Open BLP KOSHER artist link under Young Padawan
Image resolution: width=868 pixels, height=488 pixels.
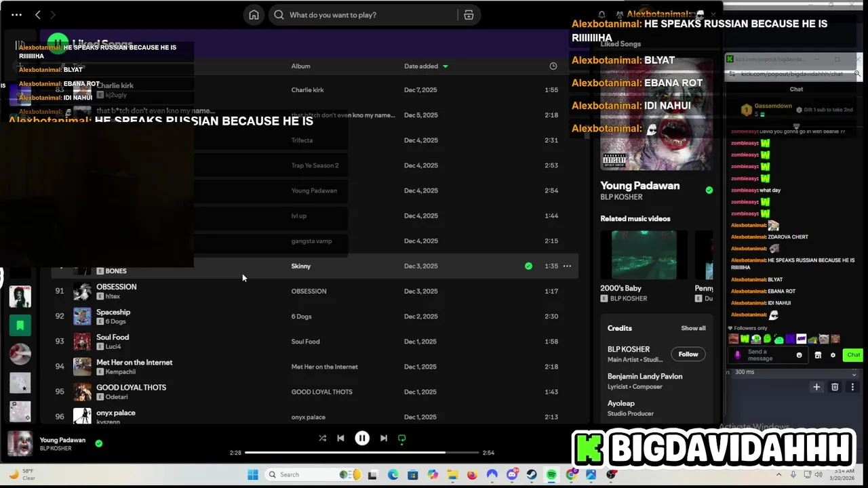pyautogui.click(x=621, y=197)
